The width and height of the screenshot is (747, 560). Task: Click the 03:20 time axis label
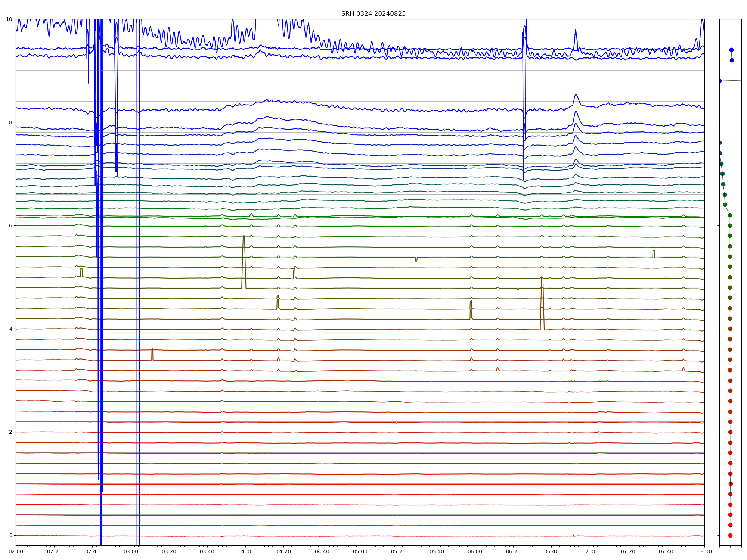169,551
